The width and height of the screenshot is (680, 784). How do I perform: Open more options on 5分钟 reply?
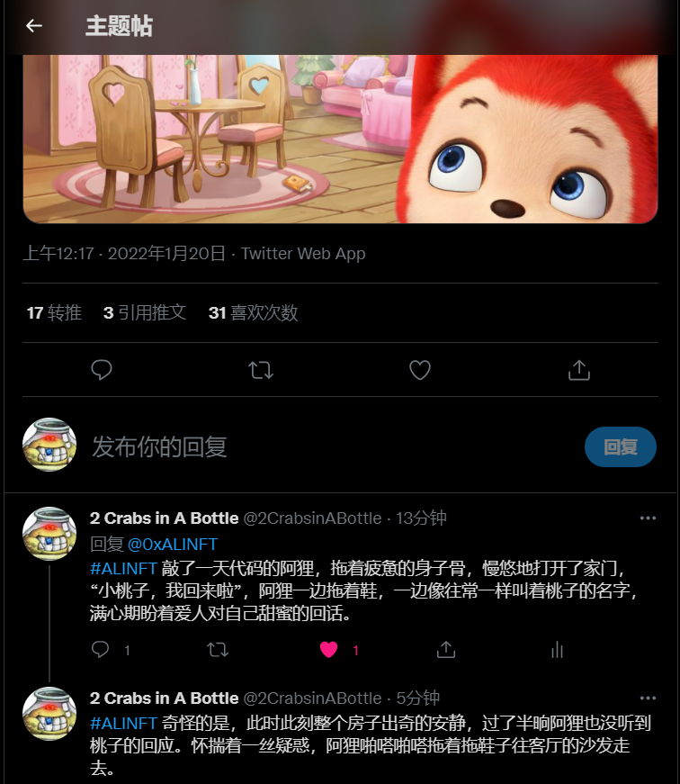pos(648,698)
